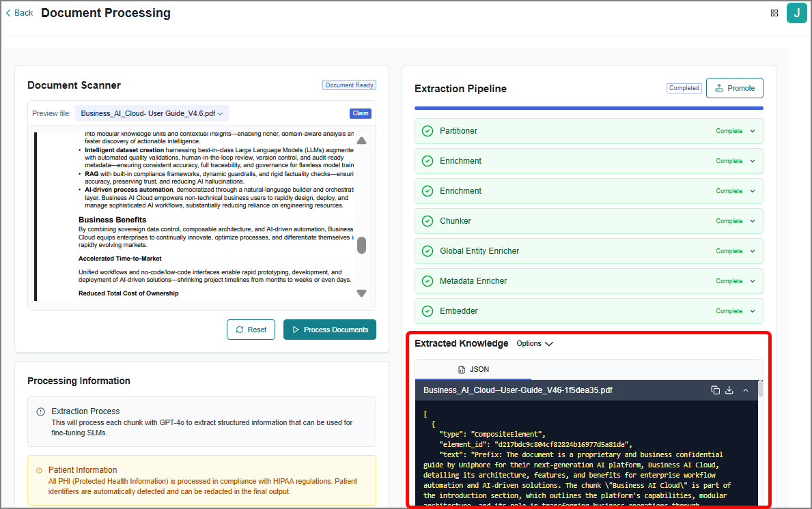Click the Completed status badge
The width and height of the screenshot is (812, 509).
(x=684, y=88)
